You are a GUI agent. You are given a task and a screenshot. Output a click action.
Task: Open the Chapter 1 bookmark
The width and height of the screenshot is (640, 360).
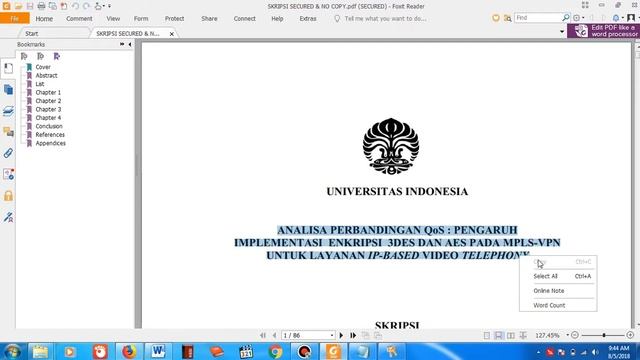48,93
